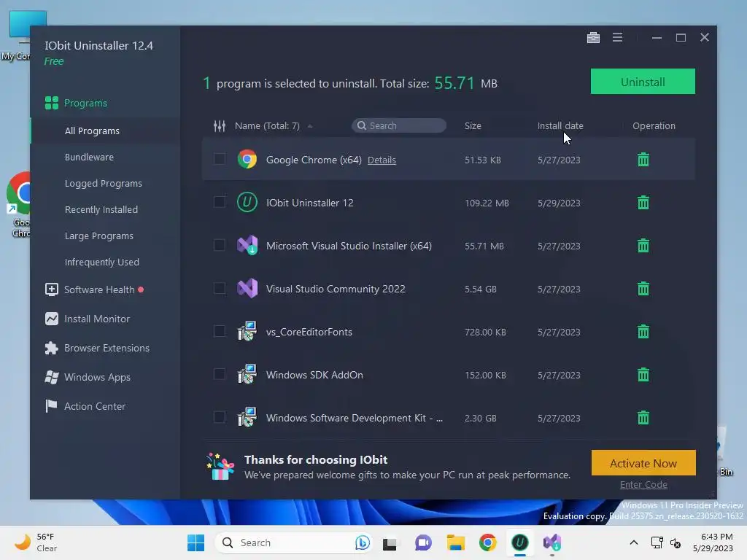Click the column filter settings icon
Screen dimensions: 747x560
tap(219, 125)
